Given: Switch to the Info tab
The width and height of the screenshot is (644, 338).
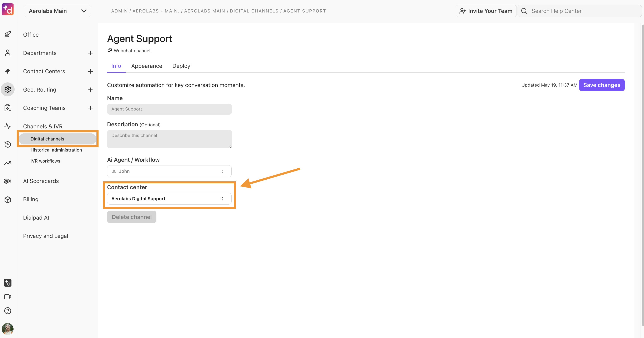Looking at the screenshot, I should tap(116, 66).
